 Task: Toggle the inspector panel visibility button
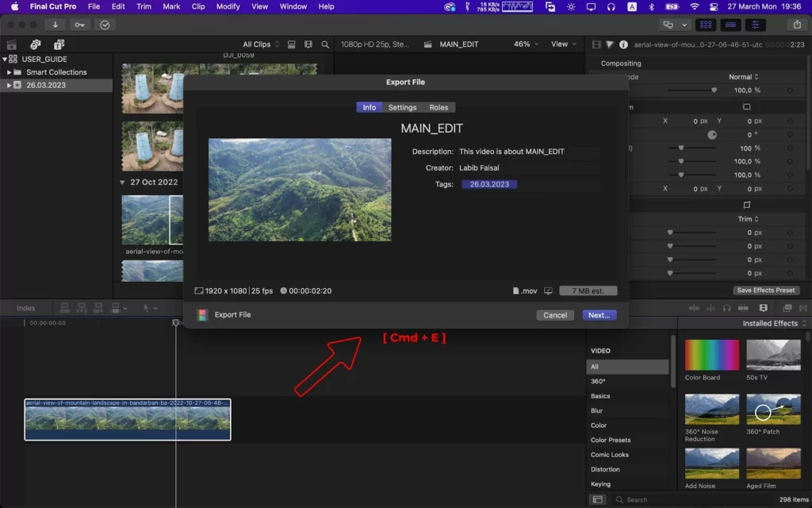point(756,25)
